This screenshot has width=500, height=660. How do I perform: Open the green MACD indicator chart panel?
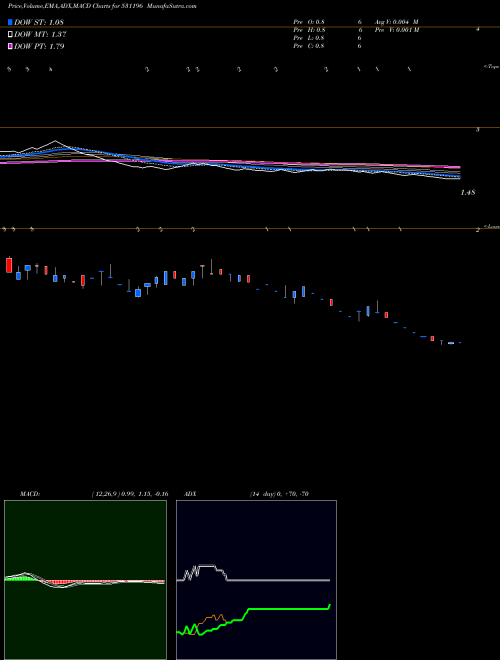pos(85,580)
